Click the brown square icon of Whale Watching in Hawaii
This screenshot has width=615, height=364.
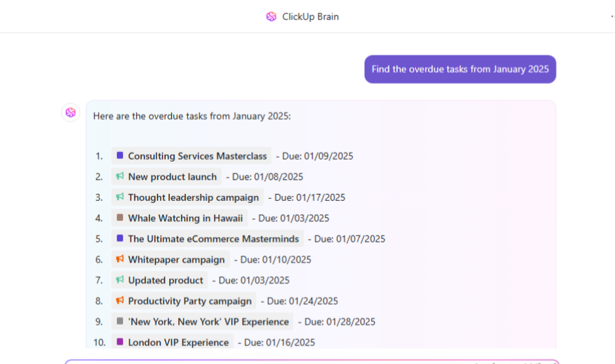point(120,217)
